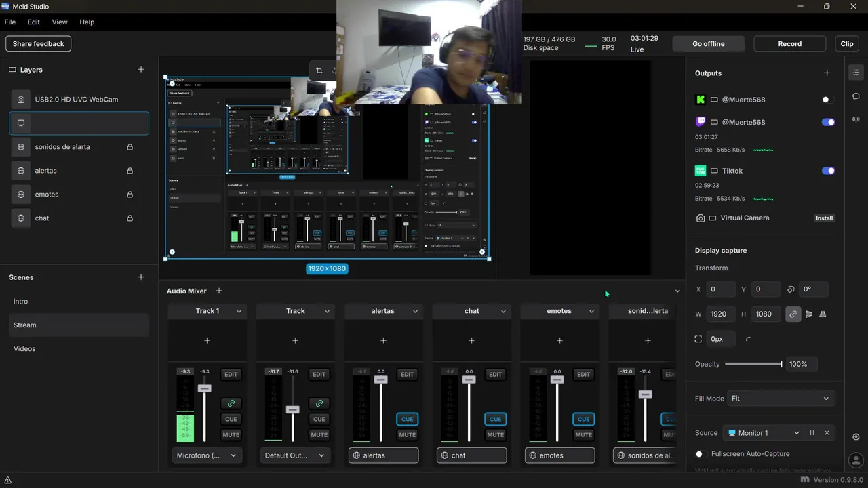
Task: Open the View menu
Action: coord(60,22)
